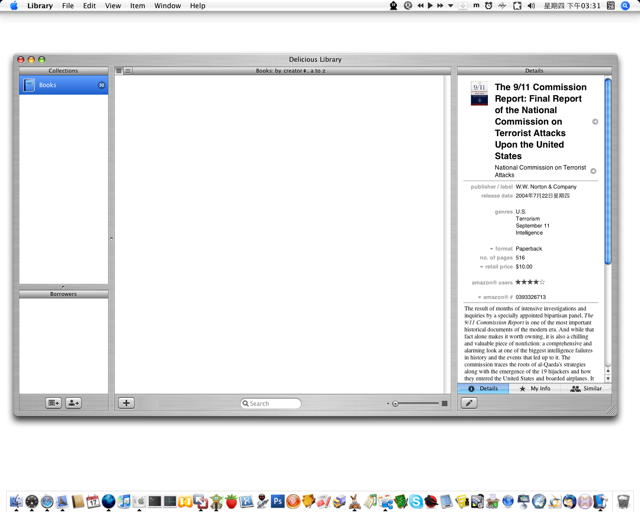Image resolution: width=640 pixels, height=512 pixels.
Task: Add a new collection shelf
Action: 53,403
